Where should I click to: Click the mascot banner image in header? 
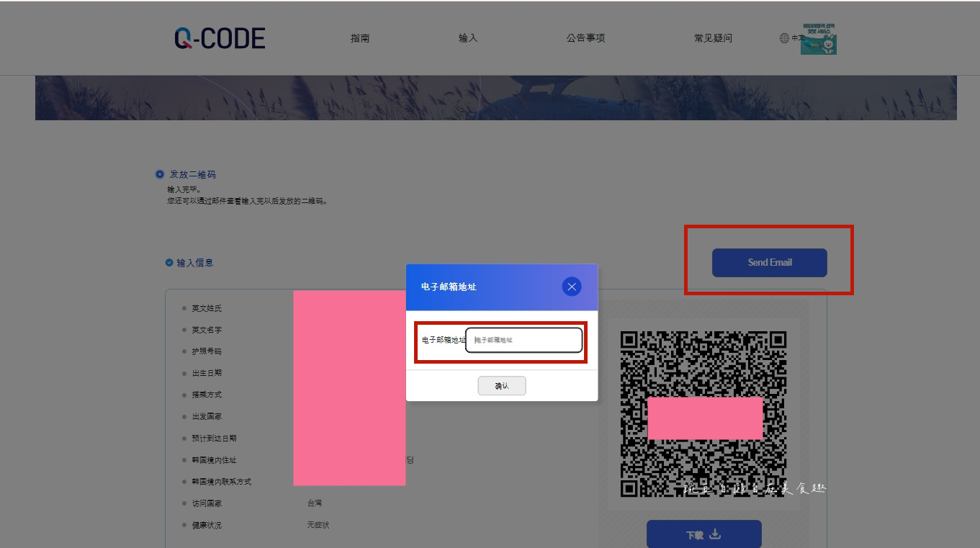[x=819, y=39]
